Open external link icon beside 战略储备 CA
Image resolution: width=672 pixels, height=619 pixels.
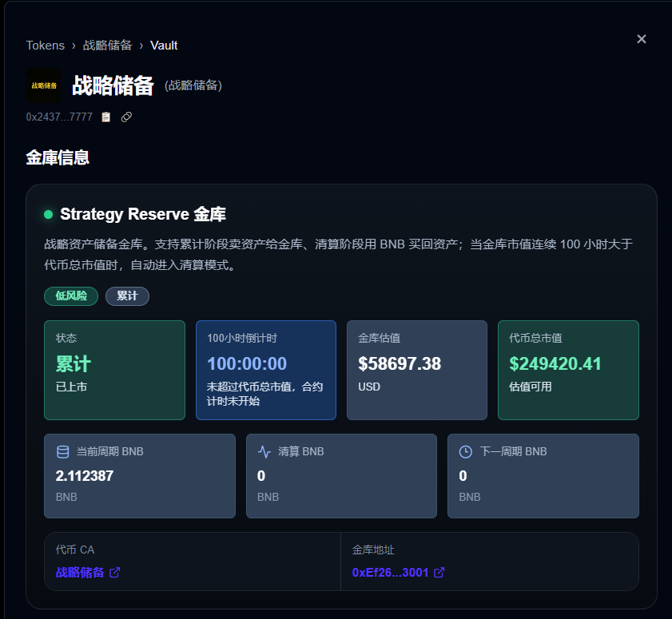point(115,573)
